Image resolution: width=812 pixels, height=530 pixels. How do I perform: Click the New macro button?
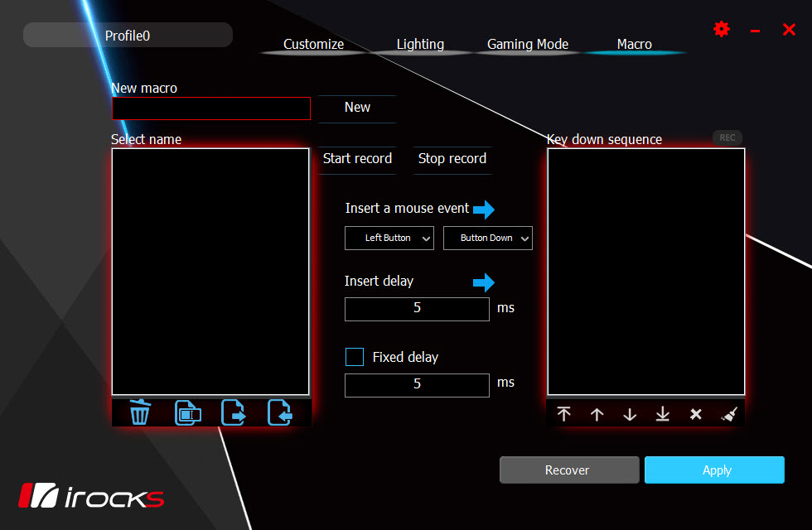click(x=357, y=108)
